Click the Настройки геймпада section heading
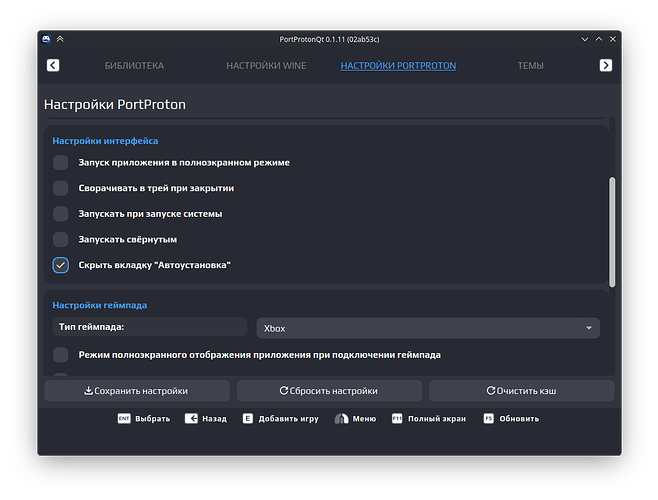Image resolution: width=658 pixels, height=500 pixels. (100, 305)
